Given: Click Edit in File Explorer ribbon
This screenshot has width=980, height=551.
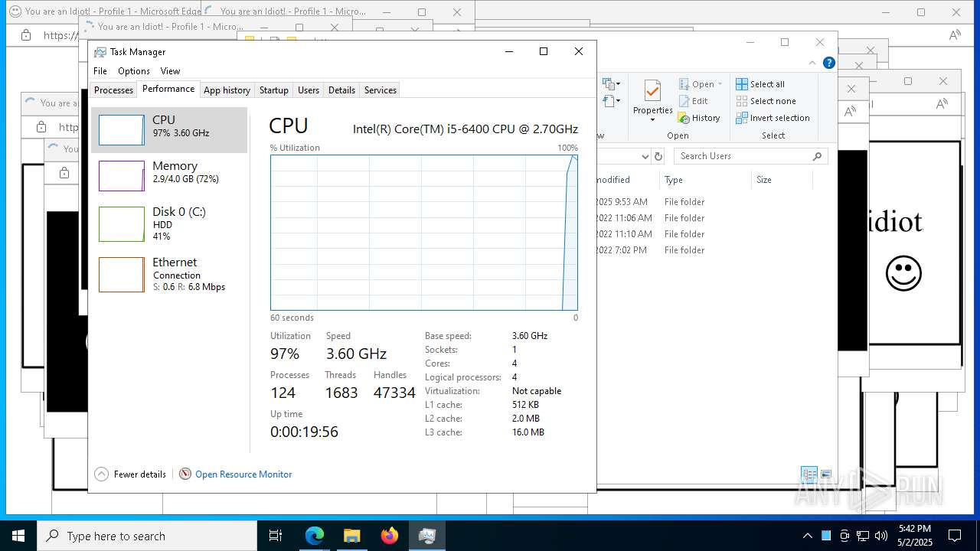Looking at the screenshot, I should 693,101.
